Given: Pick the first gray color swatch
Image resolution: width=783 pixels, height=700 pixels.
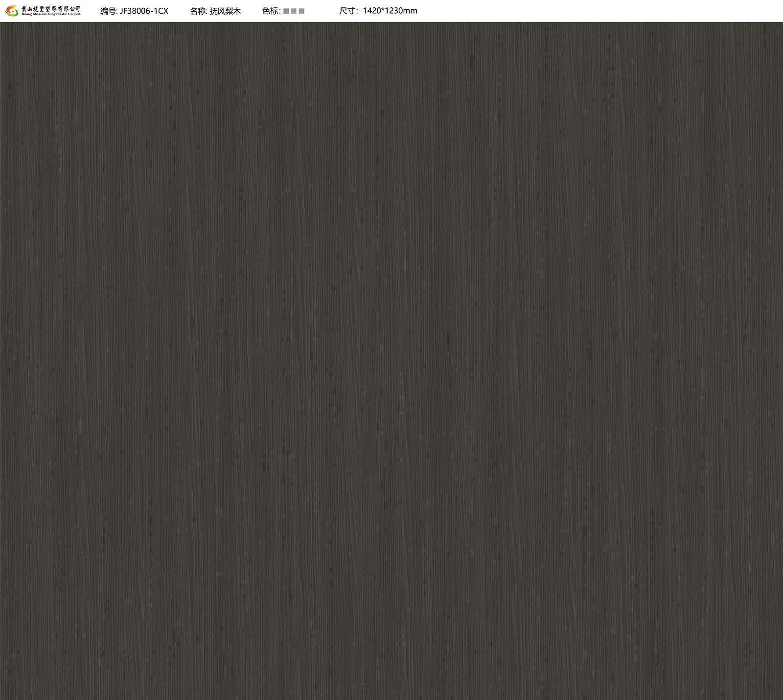Looking at the screenshot, I should (286, 11).
